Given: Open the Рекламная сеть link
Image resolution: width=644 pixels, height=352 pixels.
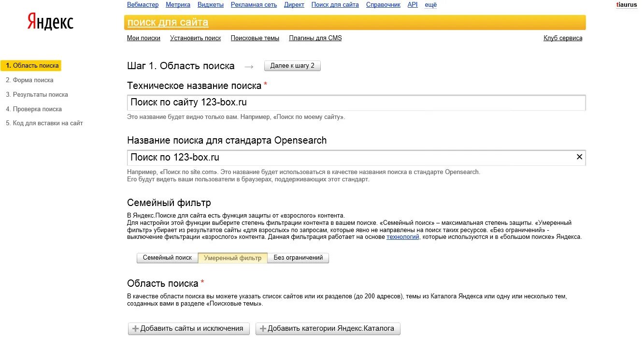Looking at the screenshot, I should click(x=254, y=5).
